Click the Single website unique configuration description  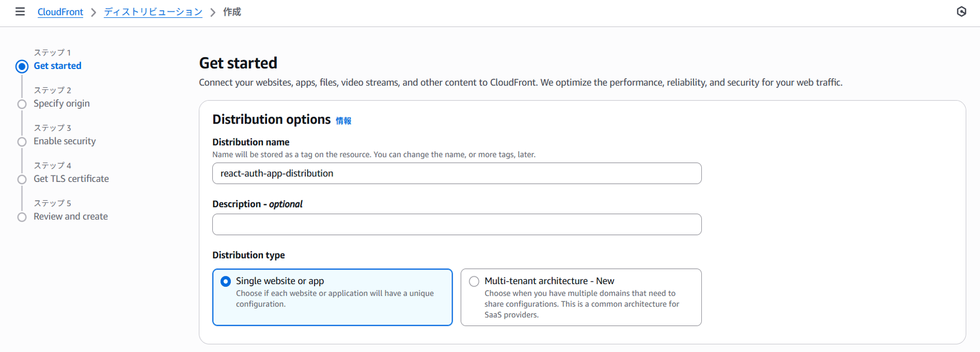[x=335, y=299]
